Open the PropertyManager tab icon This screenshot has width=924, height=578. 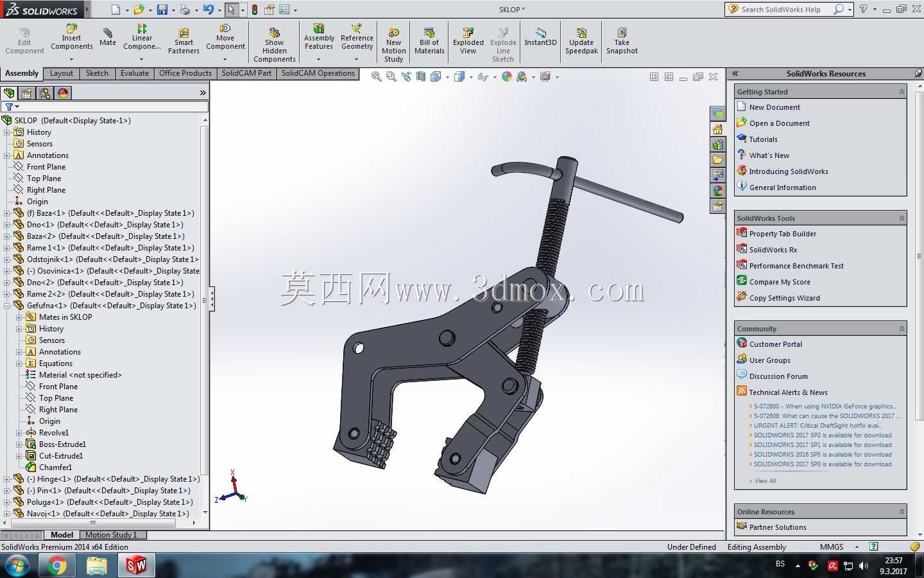[27, 93]
